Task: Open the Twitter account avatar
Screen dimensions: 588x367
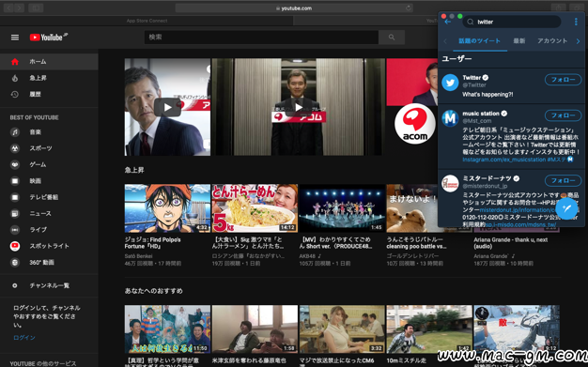Action: 450,83
